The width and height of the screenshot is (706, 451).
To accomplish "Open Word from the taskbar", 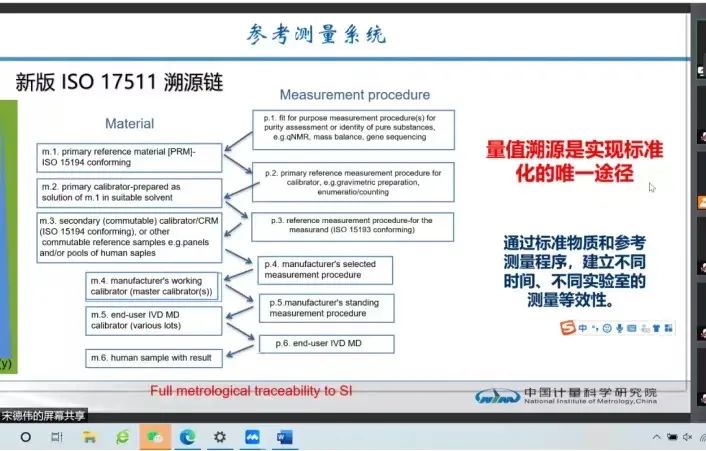I will coord(283,437).
